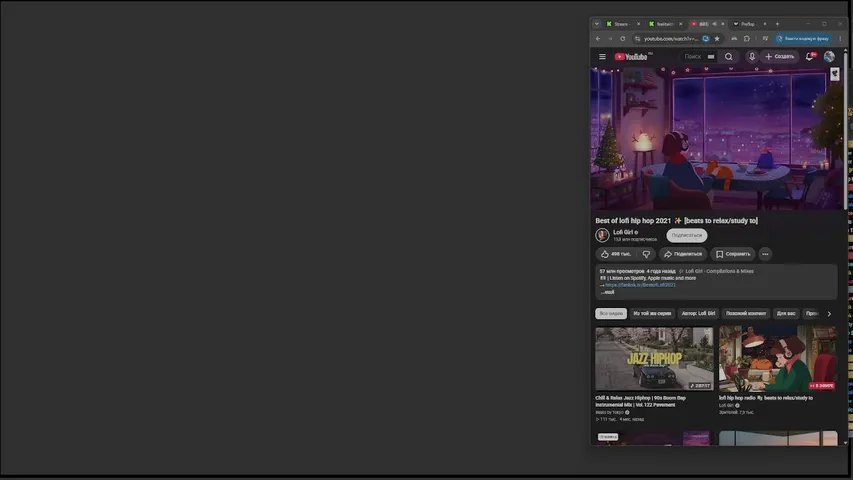Click the youtube.com address bar URL
The width and height of the screenshot is (853, 480).
[671, 39]
